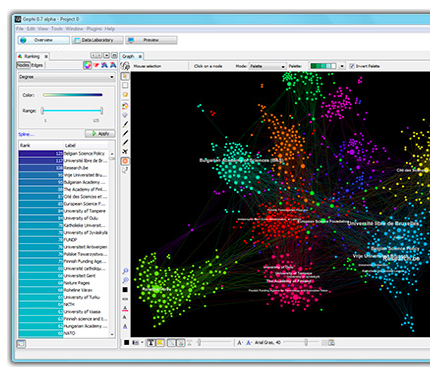The height and width of the screenshot is (374, 430).
Task: Click the upper magnifier center-on-graph icon
Action: pyautogui.click(x=125, y=271)
